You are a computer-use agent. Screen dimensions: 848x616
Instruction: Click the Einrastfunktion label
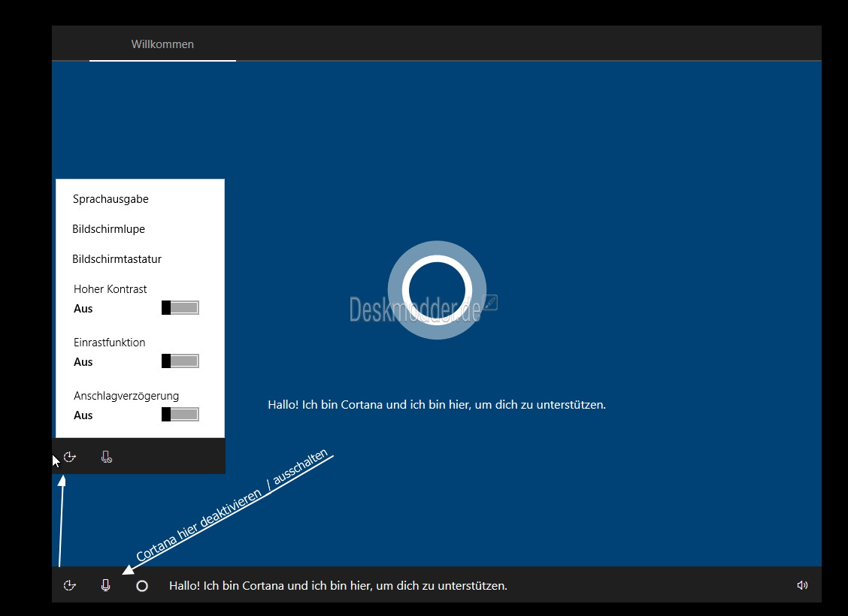coord(109,342)
